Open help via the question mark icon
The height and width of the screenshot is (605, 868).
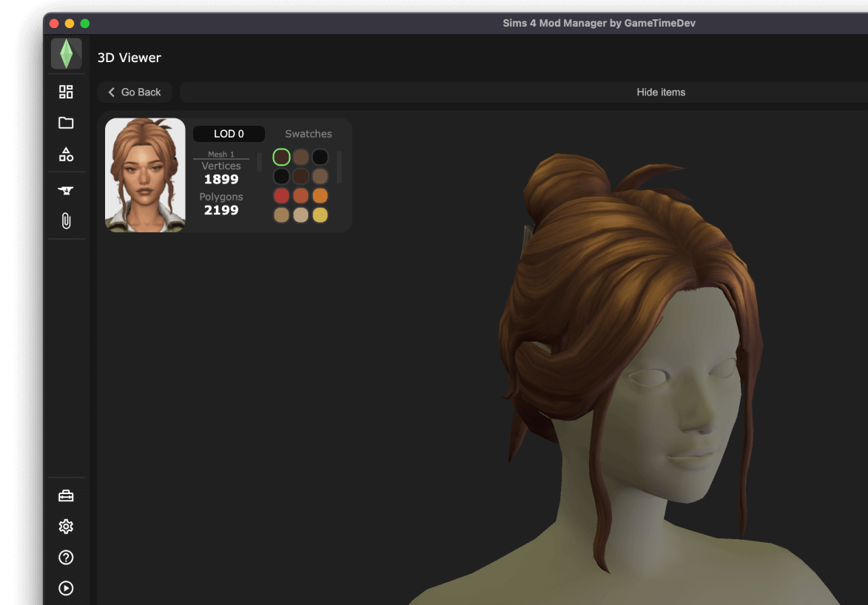66,557
